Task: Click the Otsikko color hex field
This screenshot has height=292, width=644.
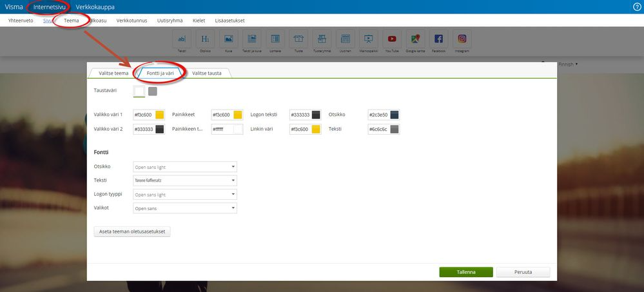Action: tap(378, 115)
